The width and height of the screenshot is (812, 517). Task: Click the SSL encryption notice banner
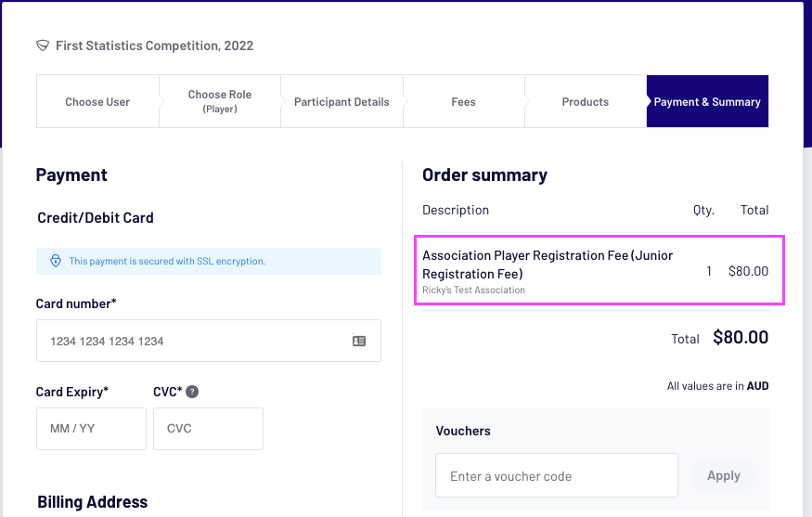[x=208, y=261]
